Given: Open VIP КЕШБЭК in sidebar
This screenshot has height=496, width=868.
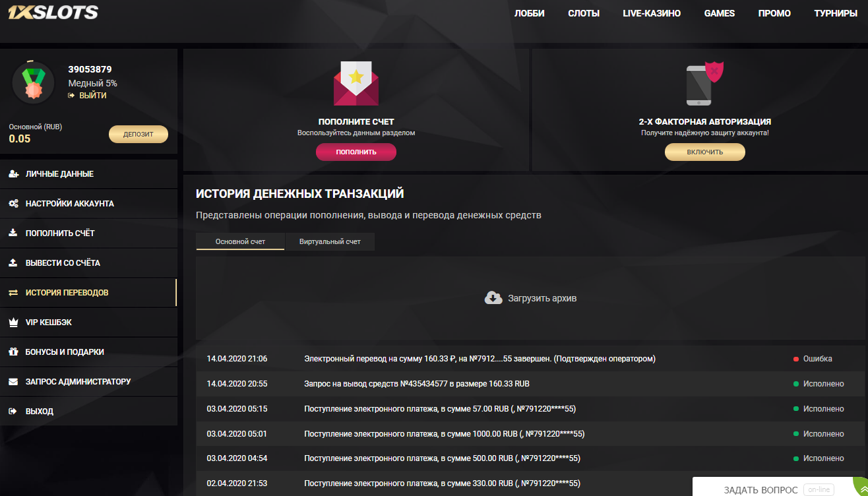Looking at the screenshot, I should (89, 323).
